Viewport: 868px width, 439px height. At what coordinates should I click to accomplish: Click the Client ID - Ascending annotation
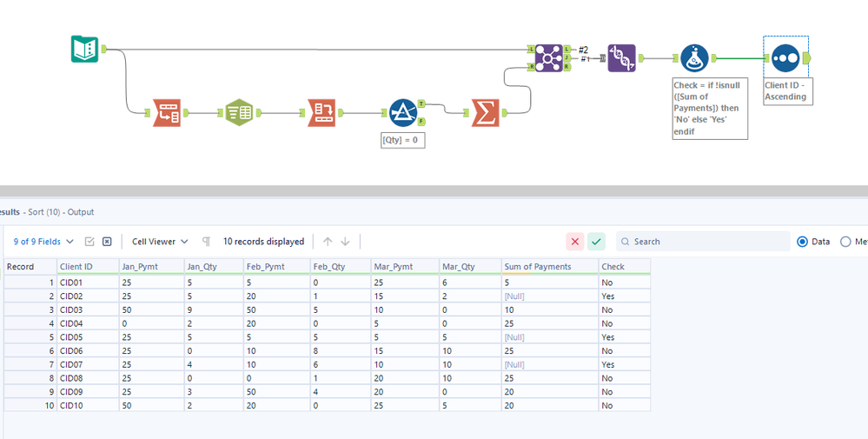click(788, 90)
